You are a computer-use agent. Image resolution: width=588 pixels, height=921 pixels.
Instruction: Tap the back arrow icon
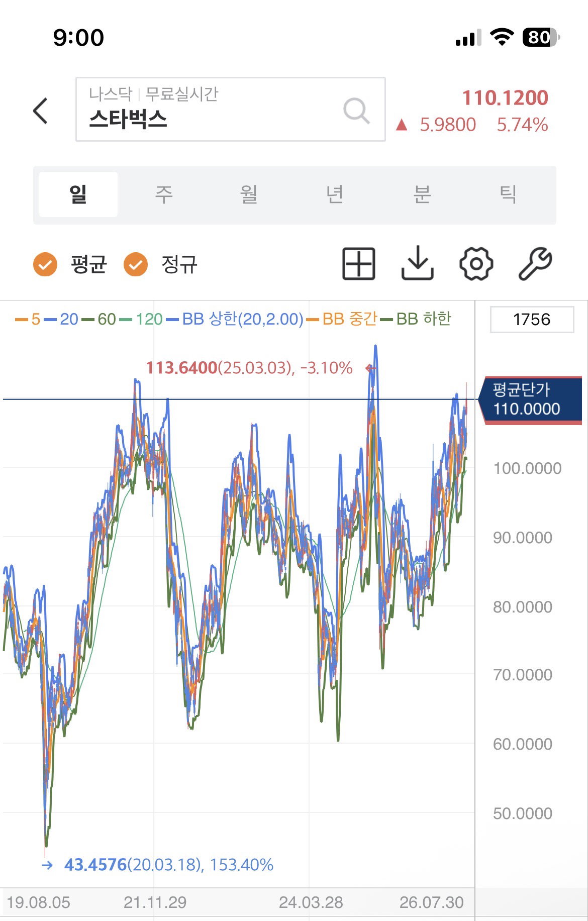(41, 111)
